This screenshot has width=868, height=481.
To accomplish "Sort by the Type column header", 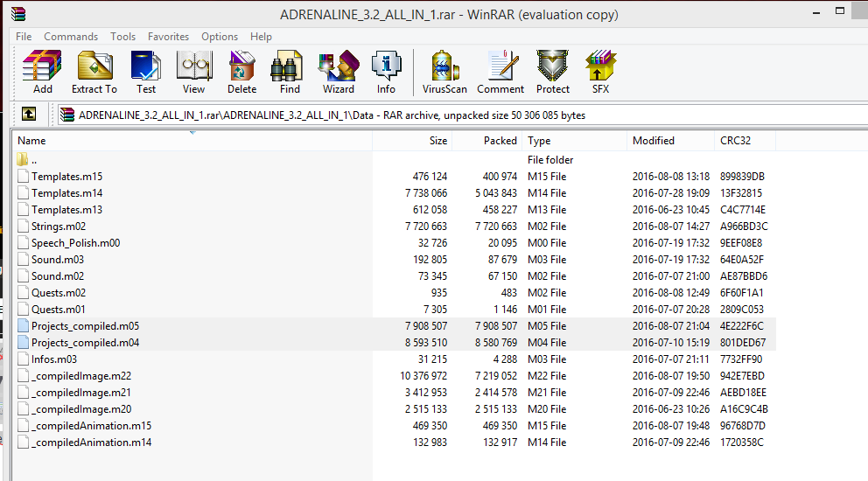I will (x=575, y=141).
